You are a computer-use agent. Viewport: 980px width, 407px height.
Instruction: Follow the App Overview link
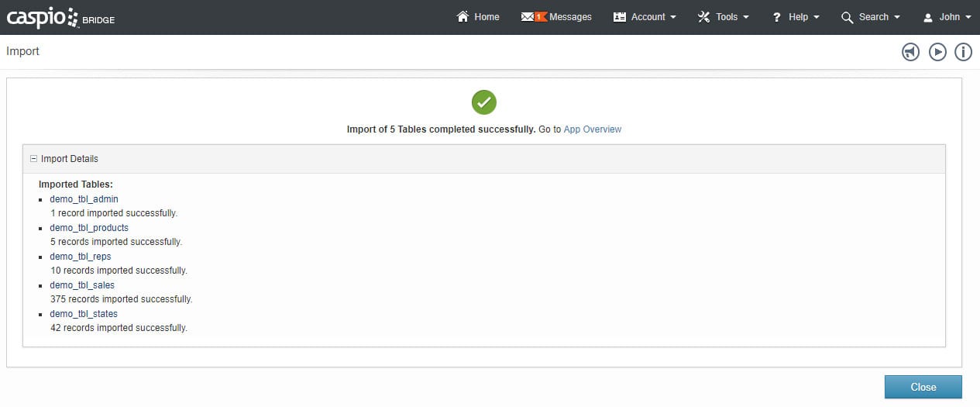pyautogui.click(x=592, y=129)
